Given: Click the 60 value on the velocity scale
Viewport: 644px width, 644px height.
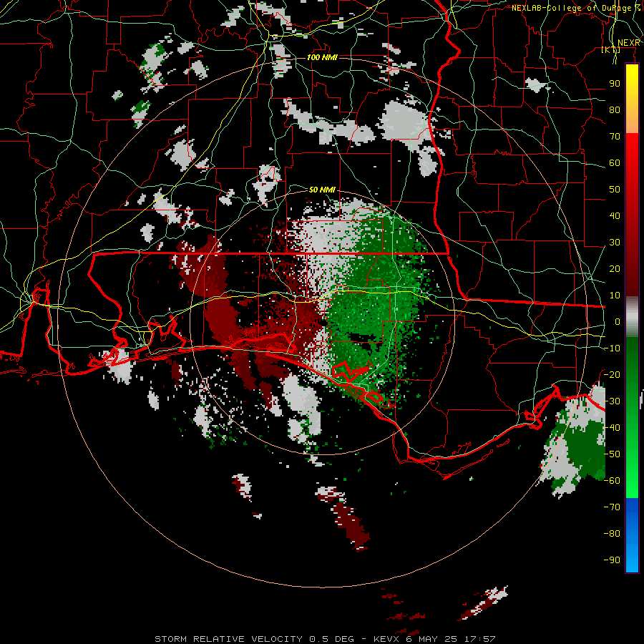Looking at the screenshot, I should point(615,162).
